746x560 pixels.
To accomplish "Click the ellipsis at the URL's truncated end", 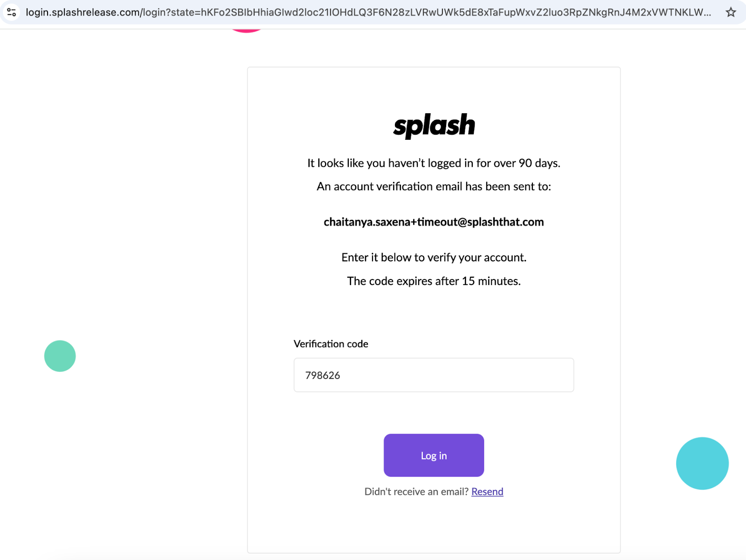I will click(x=707, y=13).
